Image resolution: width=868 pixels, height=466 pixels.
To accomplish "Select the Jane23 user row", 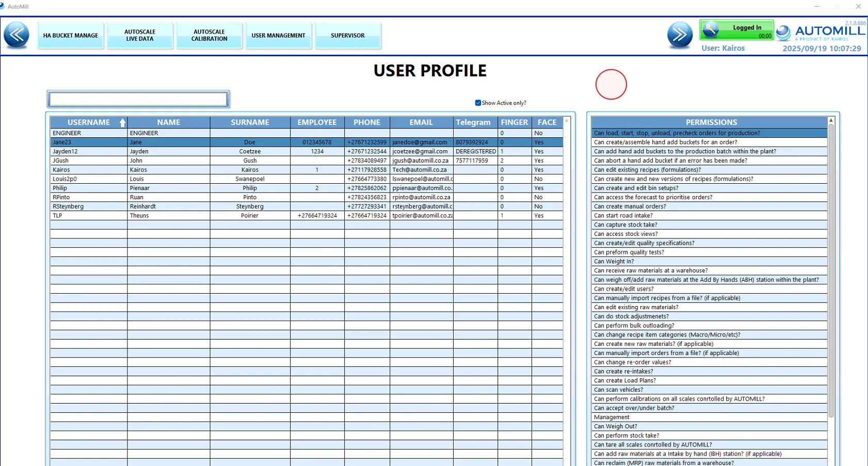I will [x=307, y=142].
